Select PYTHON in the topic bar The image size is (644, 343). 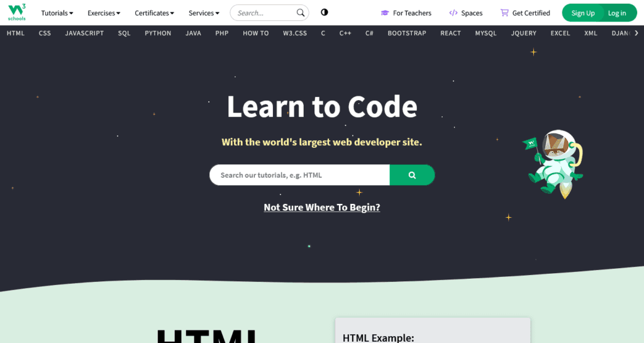click(158, 33)
